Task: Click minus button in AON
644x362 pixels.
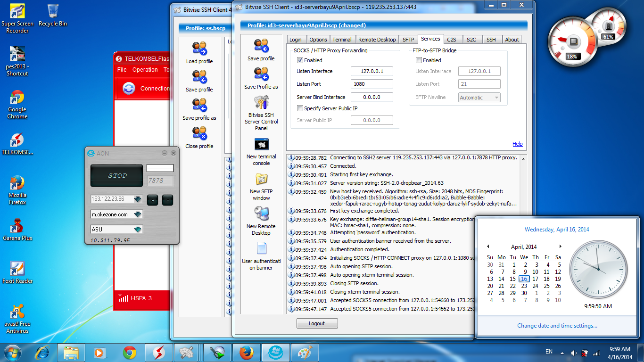Action: click(167, 200)
